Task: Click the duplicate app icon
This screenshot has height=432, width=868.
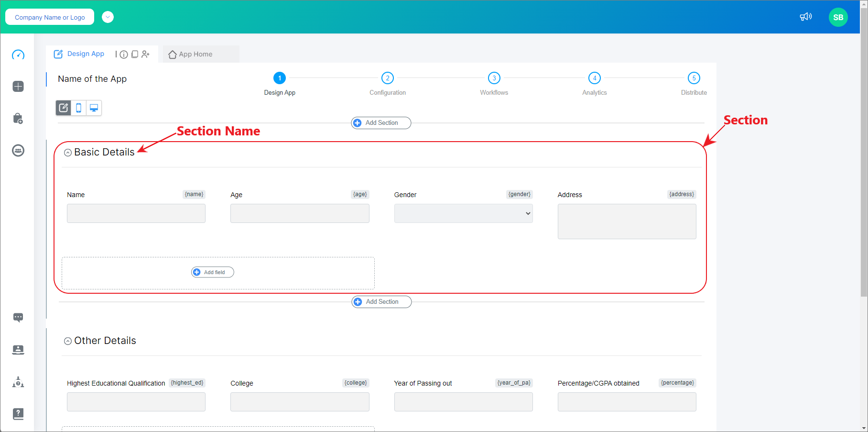Action: tap(134, 54)
